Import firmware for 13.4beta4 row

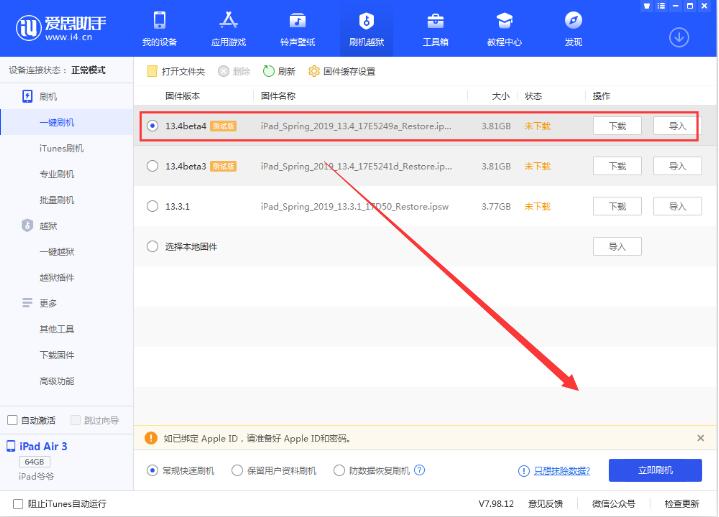[x=676, y=126]
